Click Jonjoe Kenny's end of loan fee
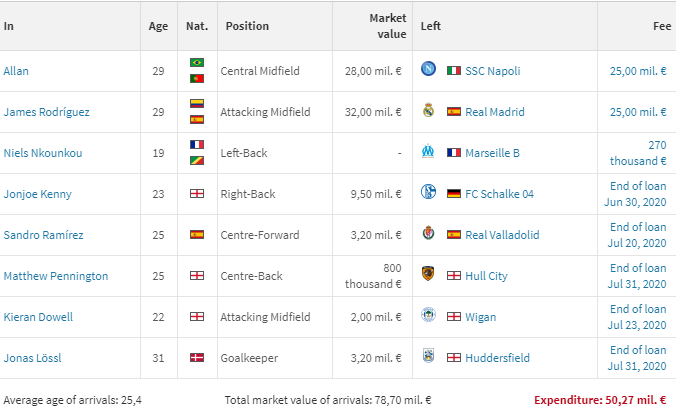The width and height of the screenshot is (676, 419). (636, 194)
